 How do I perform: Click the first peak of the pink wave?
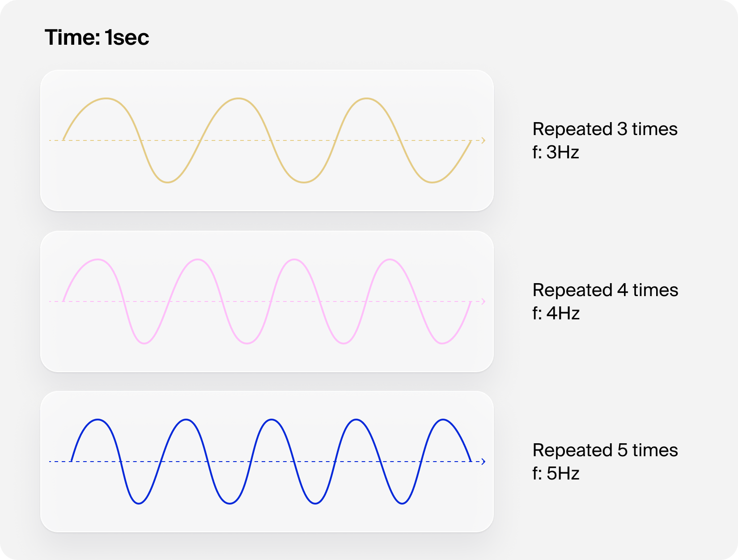[98, 259]
